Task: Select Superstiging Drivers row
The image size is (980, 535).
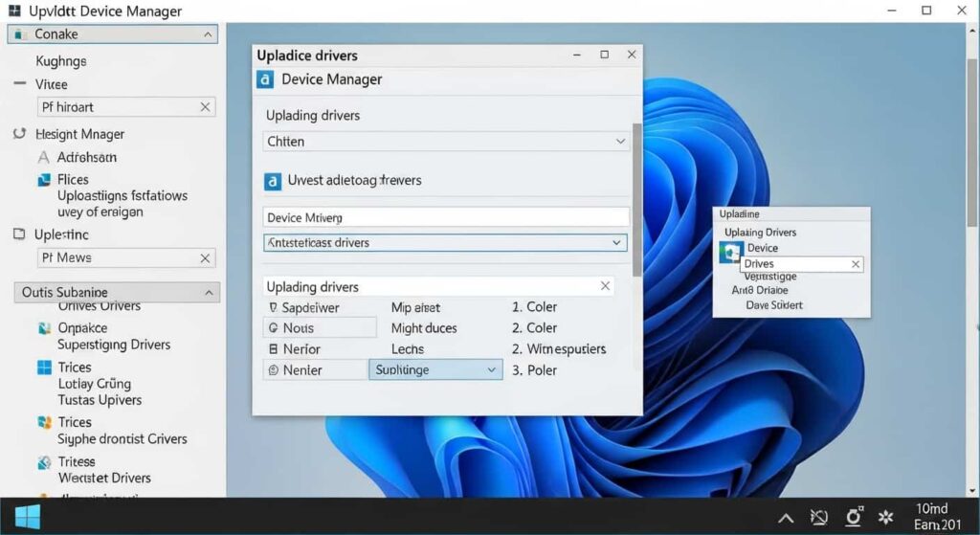Action: click(114, 345)
